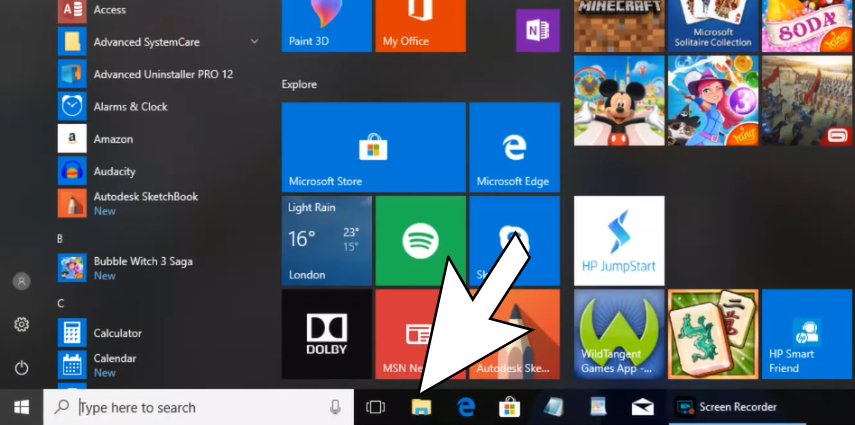Open WildTangent Games App tile
The width and height of the screenshot is (855, 425).
[x=619, y=334]
